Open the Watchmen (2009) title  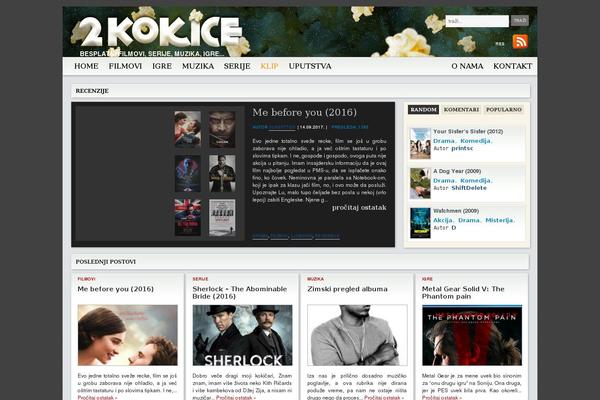click(456, 211)
